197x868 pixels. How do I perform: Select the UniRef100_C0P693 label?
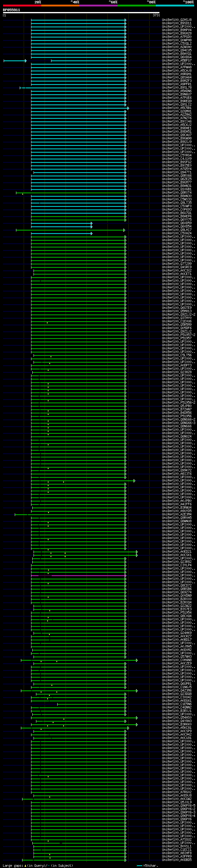pyautogui.click(x=177, y=210)
